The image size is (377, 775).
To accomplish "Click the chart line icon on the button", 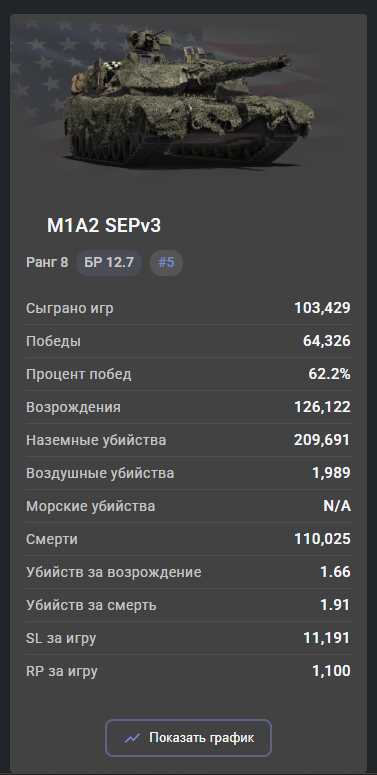I will coord(132,738).
